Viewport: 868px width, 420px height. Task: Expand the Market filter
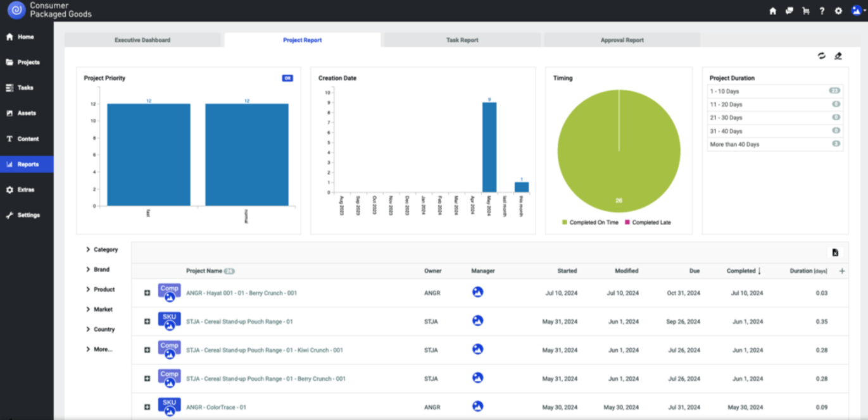click(99, 309)
